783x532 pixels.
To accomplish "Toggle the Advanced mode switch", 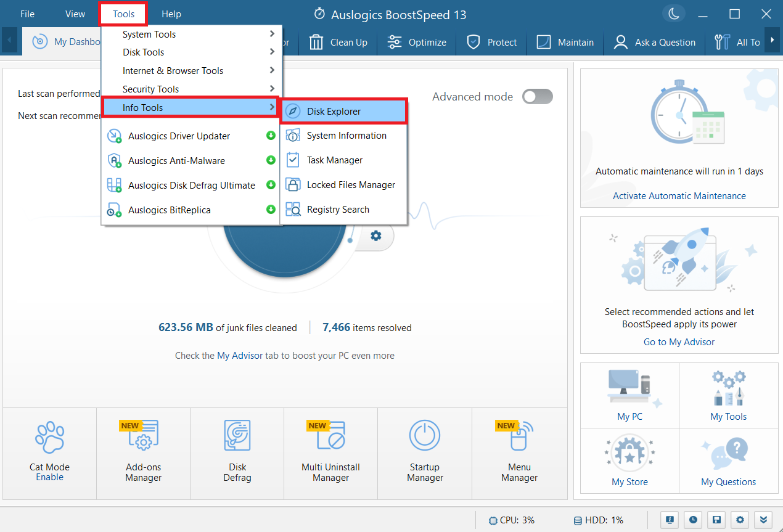I will point(538,97).
